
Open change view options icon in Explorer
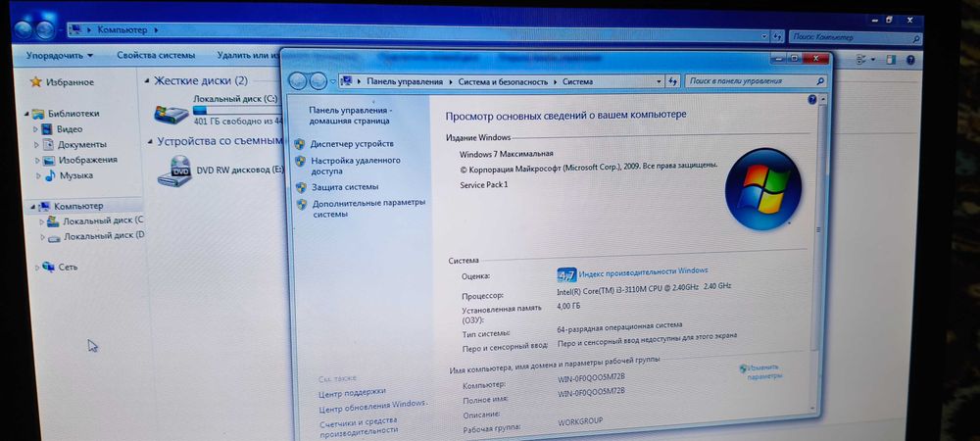862,60
